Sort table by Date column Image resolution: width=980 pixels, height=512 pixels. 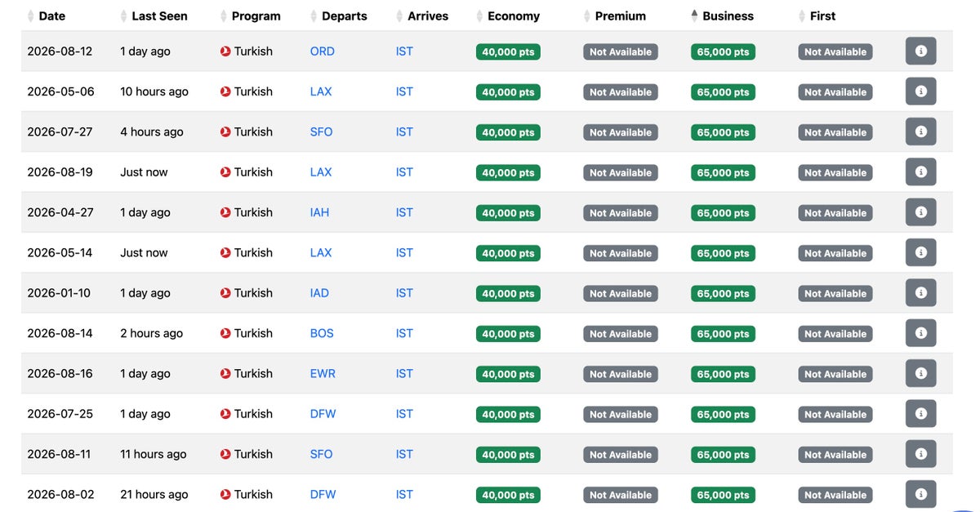click(51, 16)
